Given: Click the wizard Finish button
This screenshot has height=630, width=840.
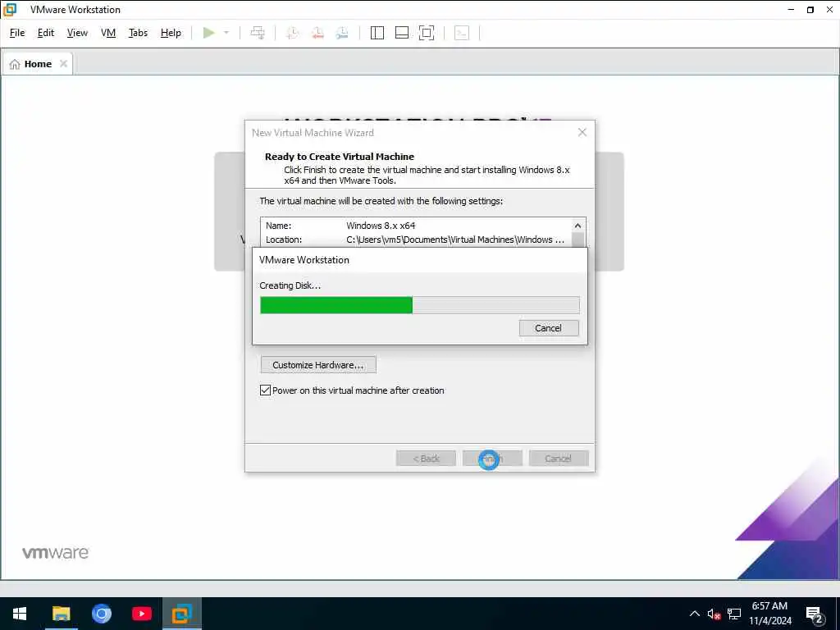Looking at the screenshot, I should (x=492, y=459).
